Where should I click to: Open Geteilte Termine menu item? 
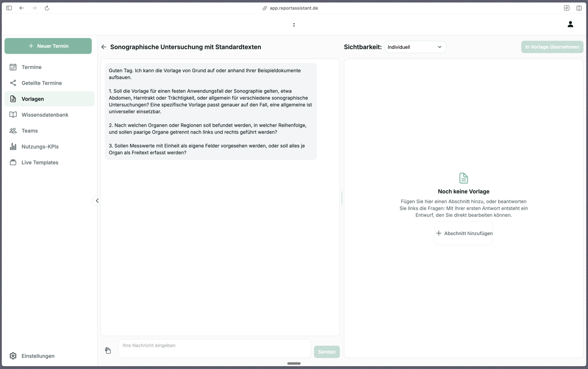49,83
